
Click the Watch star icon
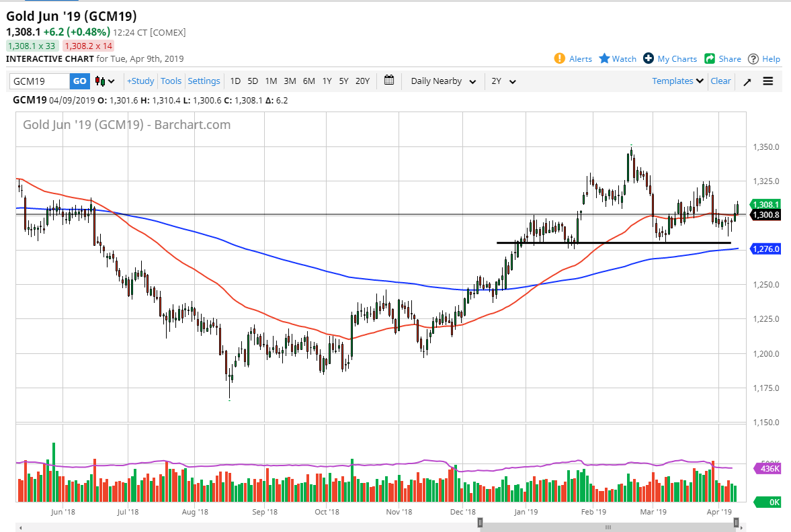click(x=604, y=58)
